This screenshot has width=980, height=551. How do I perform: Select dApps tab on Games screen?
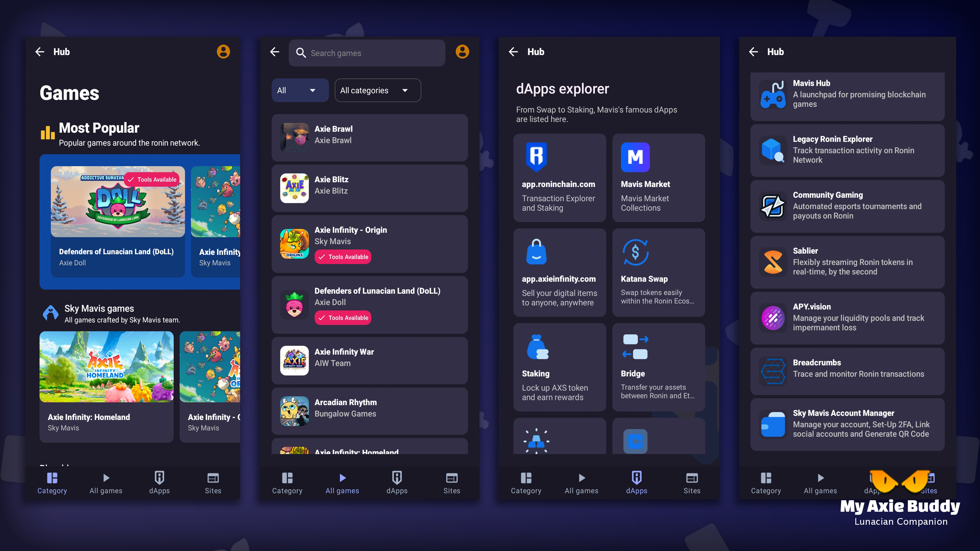[160, 483]
